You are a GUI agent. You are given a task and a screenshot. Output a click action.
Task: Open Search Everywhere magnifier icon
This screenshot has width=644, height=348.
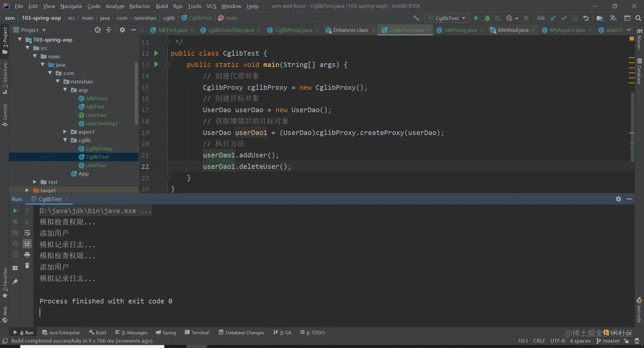coord(638,18)
